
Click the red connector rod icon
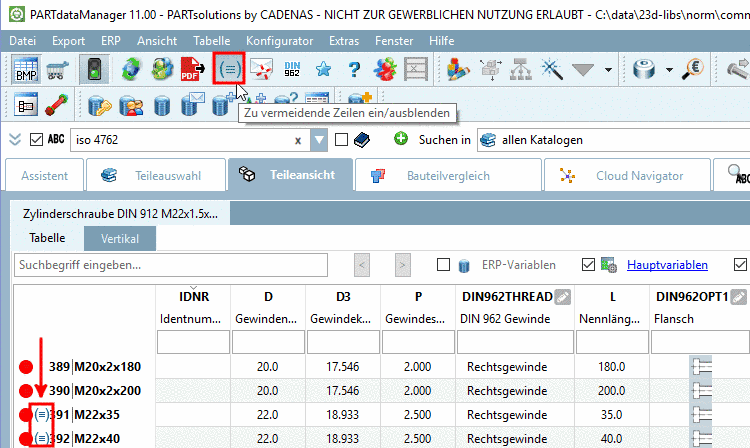click(57, 105)
